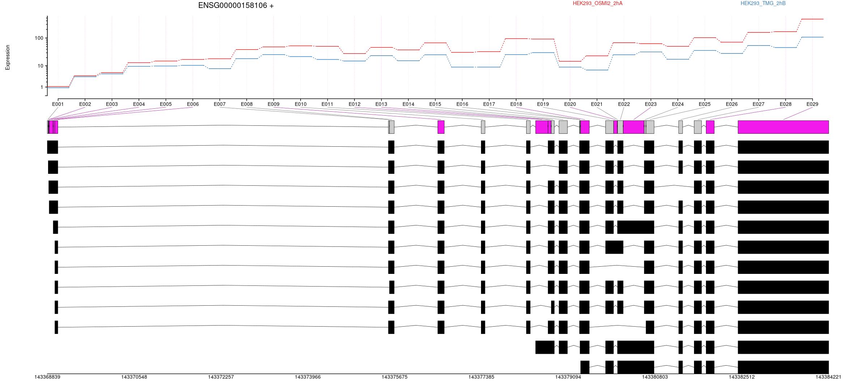Select exon label E024
This screenshot has height=383, width=868.
[678, 104]
